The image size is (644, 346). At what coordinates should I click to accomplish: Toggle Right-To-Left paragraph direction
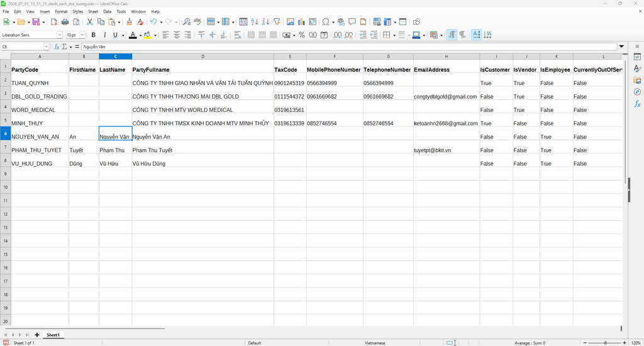(462, 35)
